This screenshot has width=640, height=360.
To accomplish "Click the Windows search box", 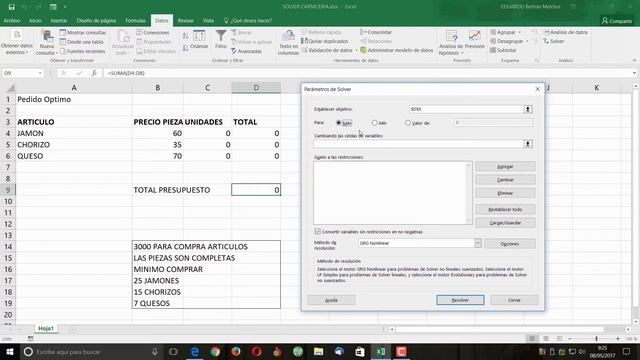I will [91, 351].
